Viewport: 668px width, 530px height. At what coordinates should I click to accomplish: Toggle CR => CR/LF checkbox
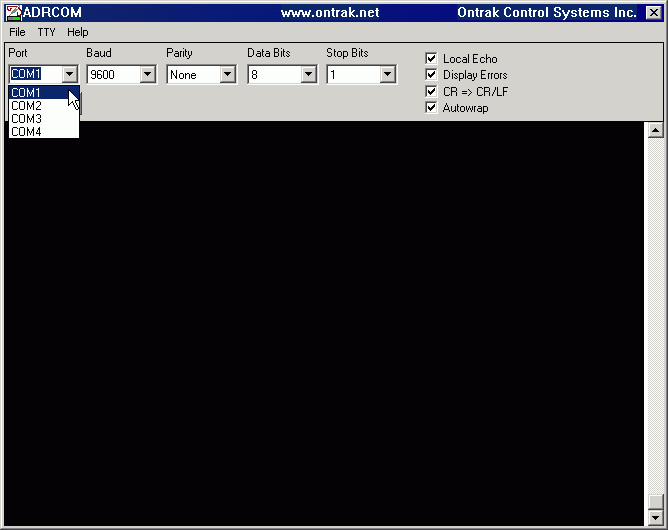coord(431,91)
